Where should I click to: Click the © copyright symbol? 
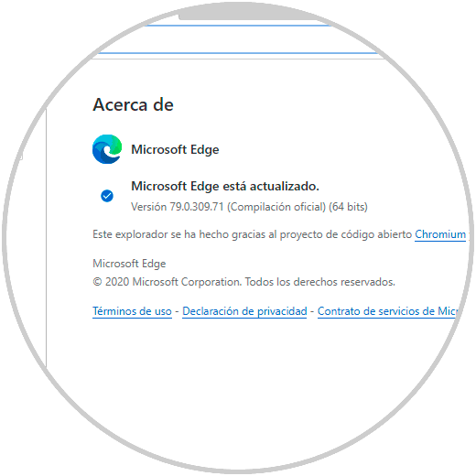point(97,282)
